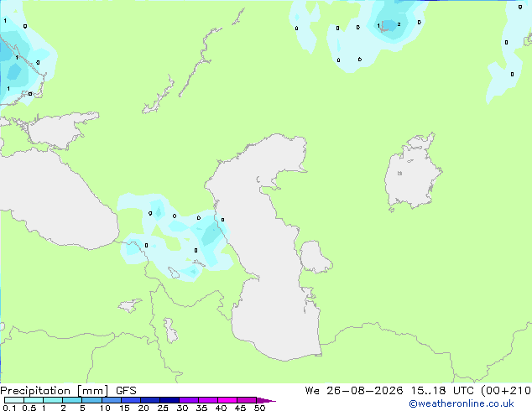Click the 45–50 mm legend color swatch

click(247, 400)
